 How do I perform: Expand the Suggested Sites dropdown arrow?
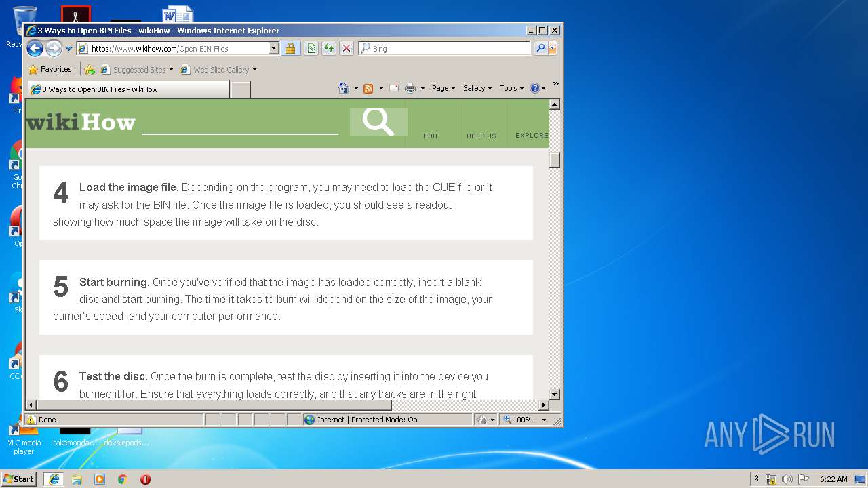pos(171,69)
